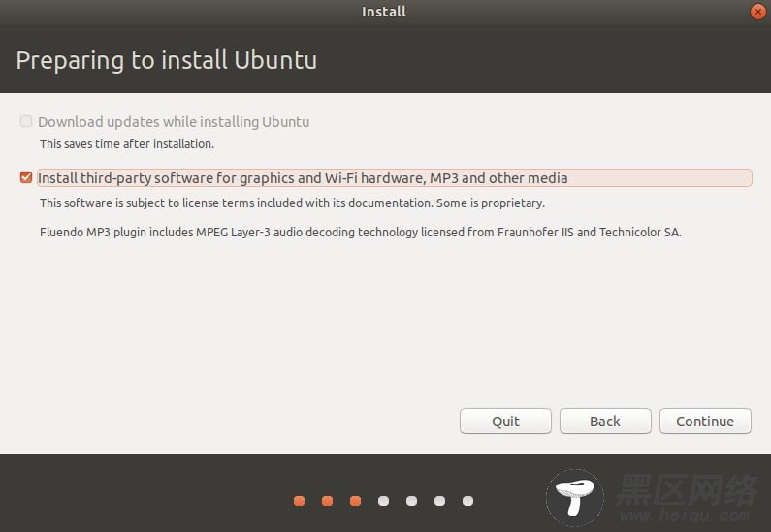Image resolution: width=771 pixels, height=532 pixels.
Task: Click the Fluendo MP3 plugin notice
Action: click(361, 232)
